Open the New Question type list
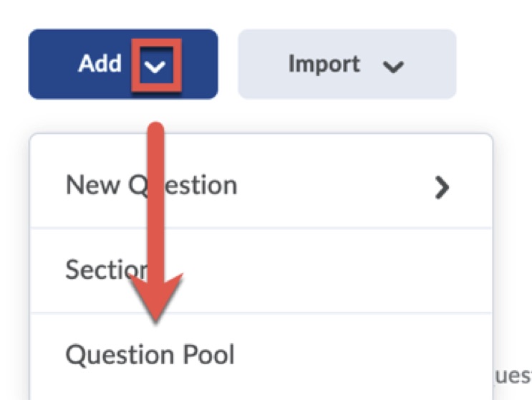 coord(442,188)
